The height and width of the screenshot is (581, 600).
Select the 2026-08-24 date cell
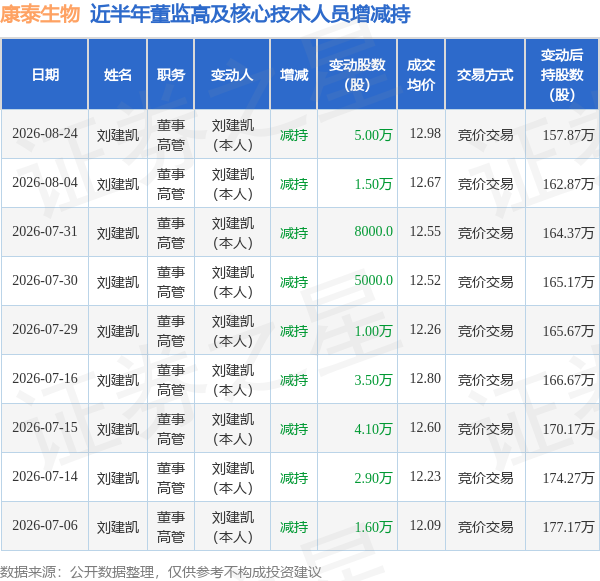[x=45, y=134]
